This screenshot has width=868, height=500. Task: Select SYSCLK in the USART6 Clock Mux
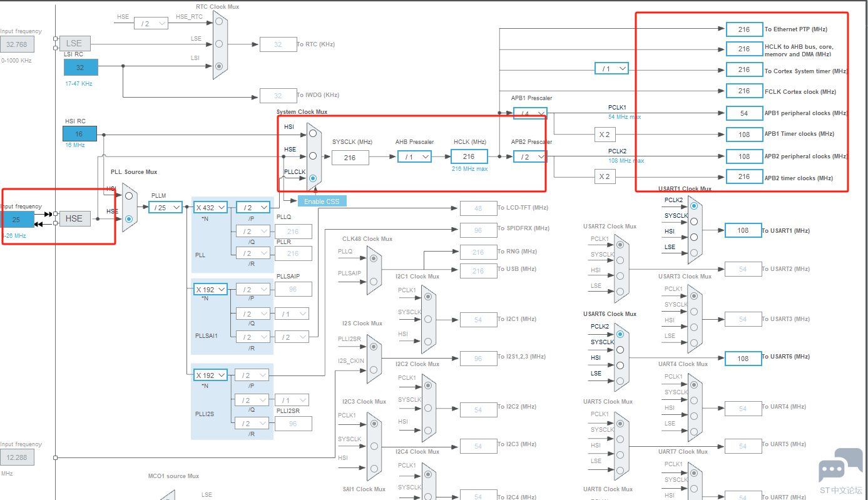pyautogui.click(x=620, y=350)
